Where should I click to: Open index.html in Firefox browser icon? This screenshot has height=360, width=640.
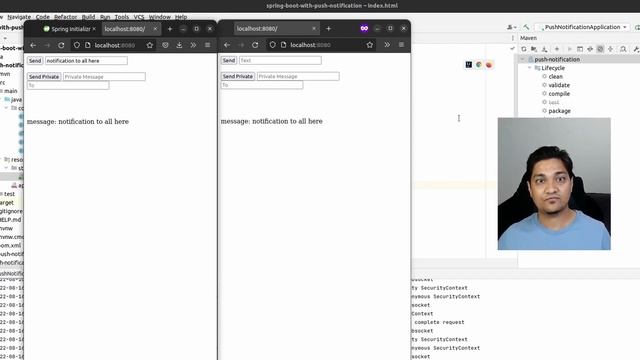[x=489, y=64]
